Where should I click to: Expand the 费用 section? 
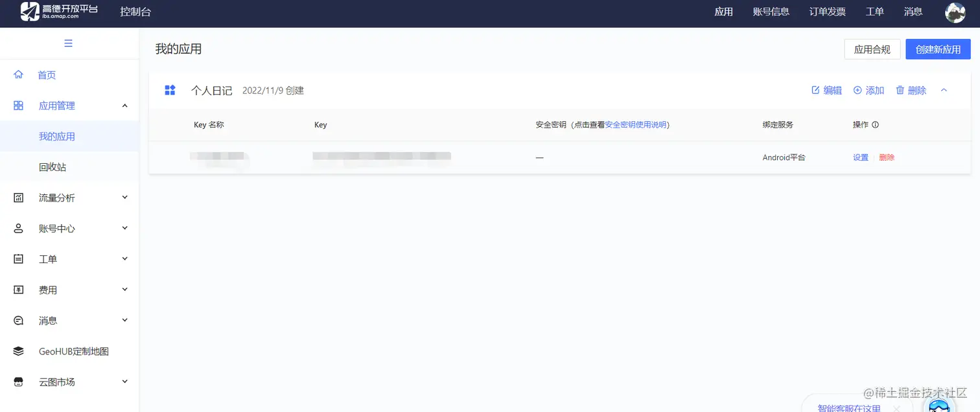click(x=48, y=290)
